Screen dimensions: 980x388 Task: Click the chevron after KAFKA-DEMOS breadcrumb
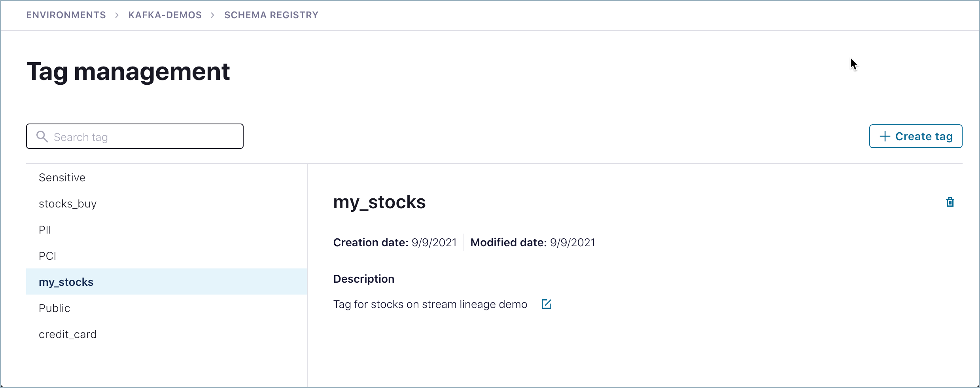[213, 15]
